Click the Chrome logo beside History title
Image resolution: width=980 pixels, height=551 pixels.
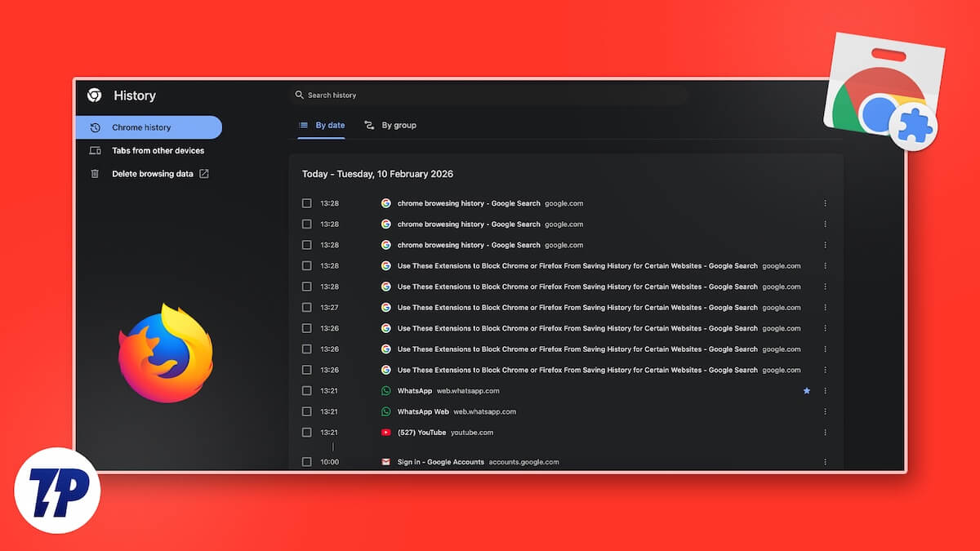96,96
